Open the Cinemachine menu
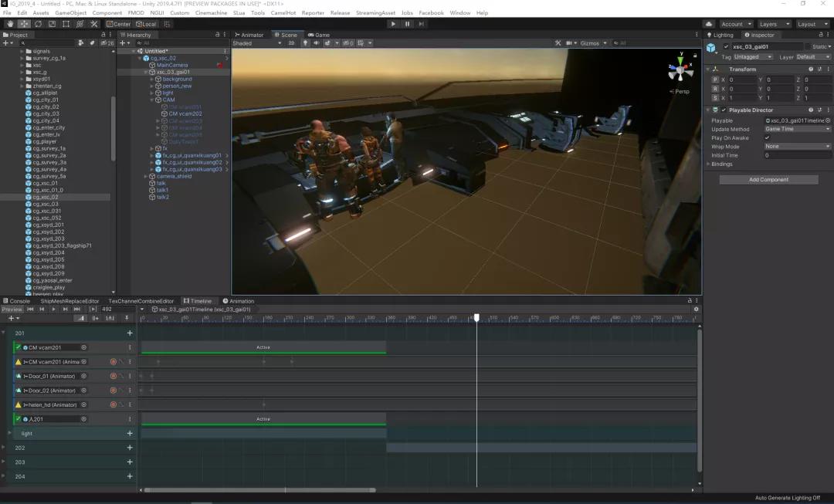The width and height of the screenshot is (834, 504). pyautogui.click(x=211, y=13)
